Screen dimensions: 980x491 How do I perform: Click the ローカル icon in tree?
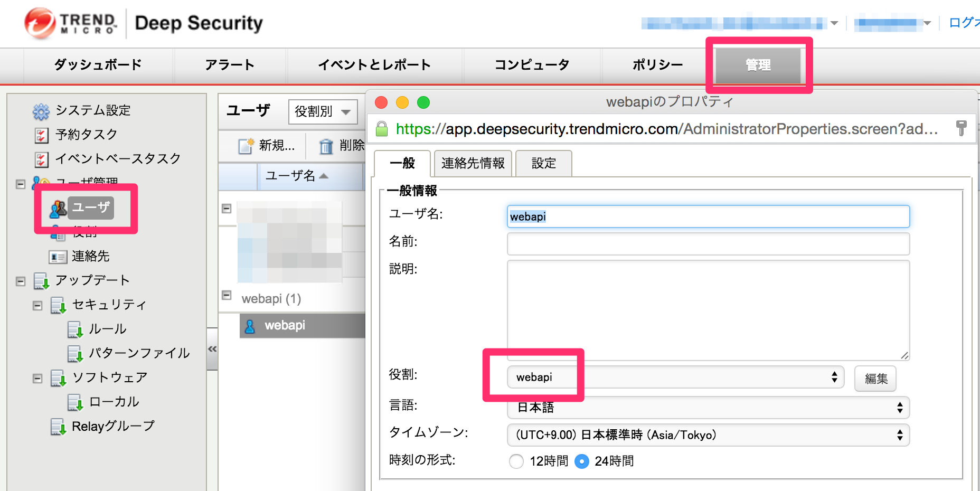click(75, 402)
